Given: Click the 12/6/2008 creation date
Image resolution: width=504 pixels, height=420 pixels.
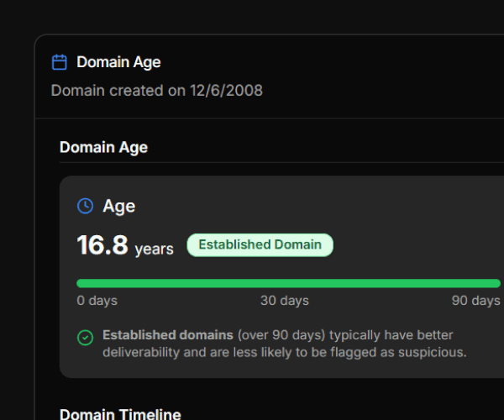Looking at the screenshot, I should [227, 90].
